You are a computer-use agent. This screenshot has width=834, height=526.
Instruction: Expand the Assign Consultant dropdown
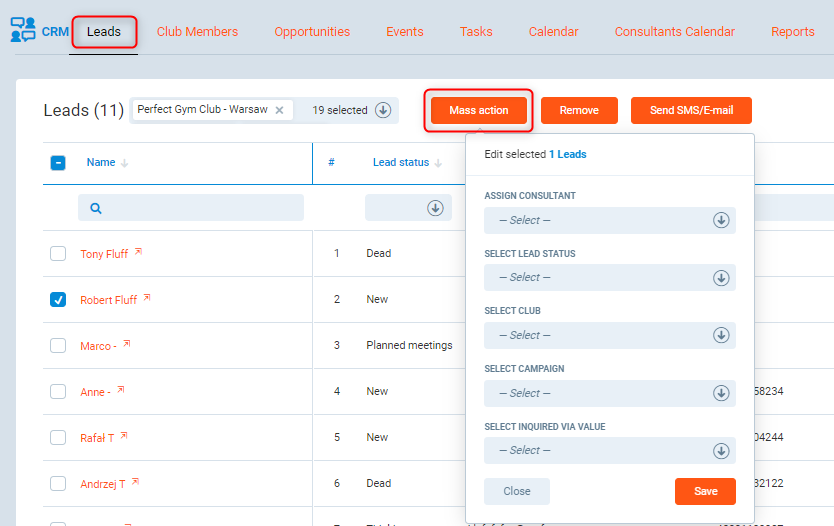609,220
